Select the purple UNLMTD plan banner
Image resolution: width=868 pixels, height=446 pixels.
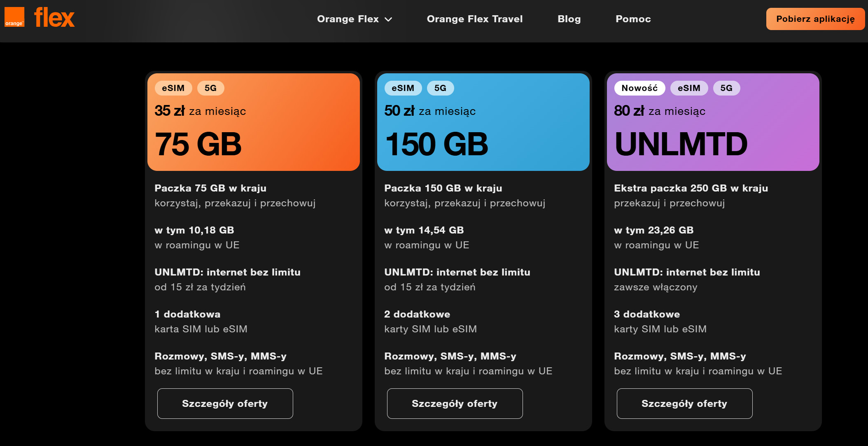point(713,122)
